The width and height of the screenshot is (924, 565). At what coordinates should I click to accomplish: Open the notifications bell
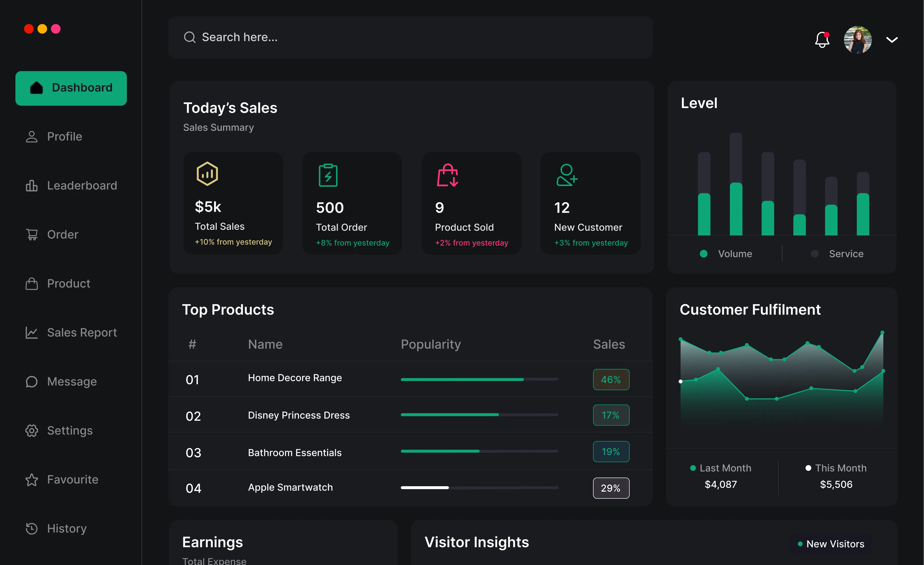point(822,40)
